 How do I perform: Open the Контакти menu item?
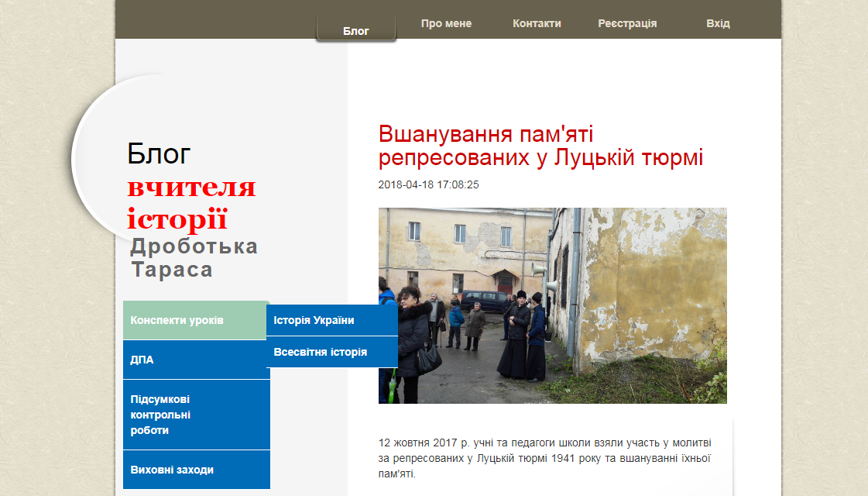[x=537, y=23]
